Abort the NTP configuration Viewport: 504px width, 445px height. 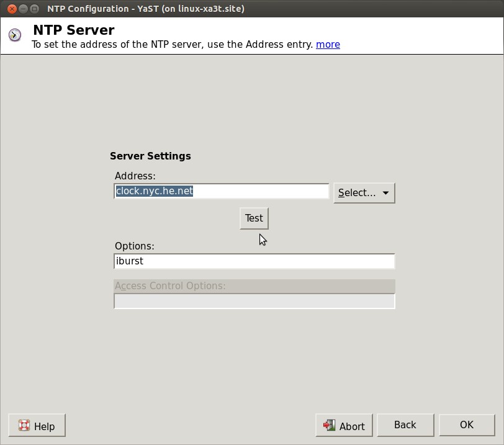click(x=344, y=426)
